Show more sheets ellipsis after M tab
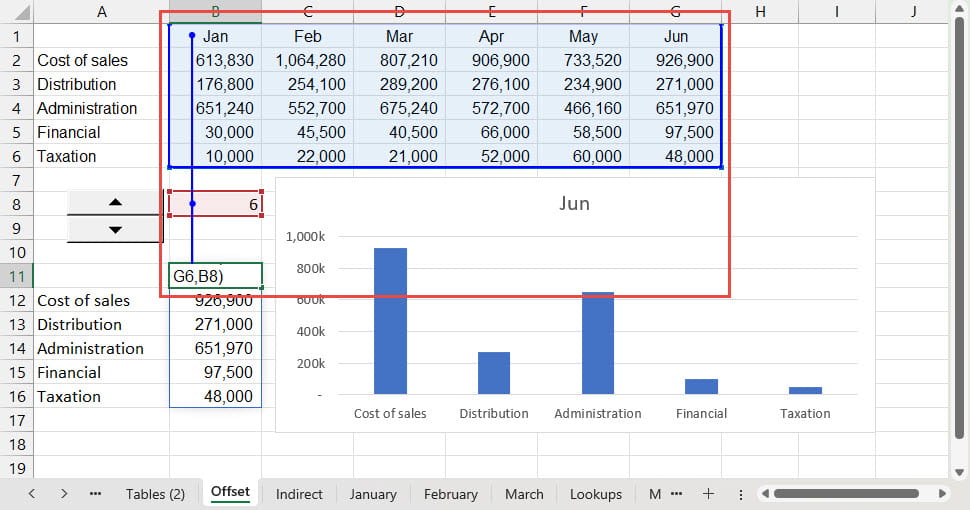The image size is (970, 510). [x=677, y=494]
